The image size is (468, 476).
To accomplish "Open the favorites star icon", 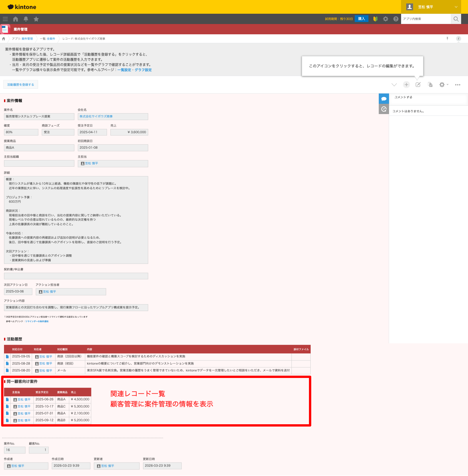I will [x=36, y=19].
